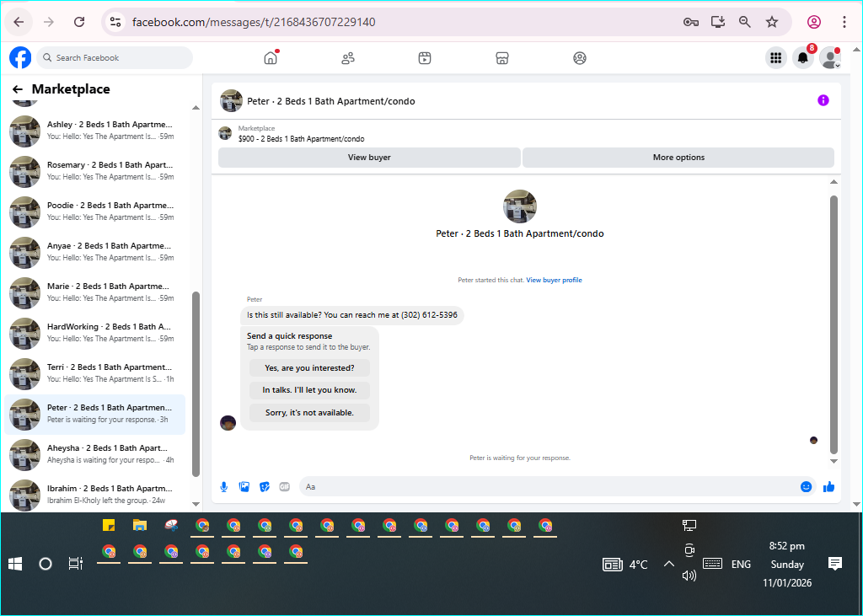The height and width of the screenshot is (616, 863).
Task: Open Aheysha's conversation in the list
Action: [x=94, y=455]
